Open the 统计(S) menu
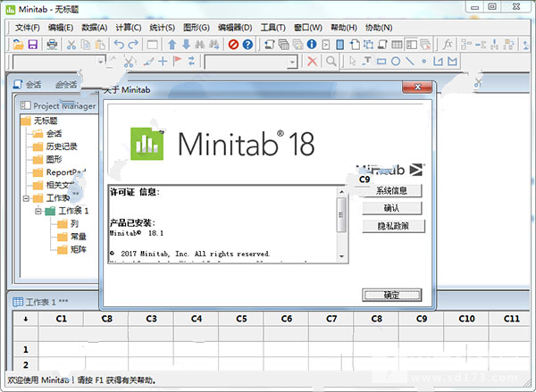The image size is (536, 392). click(163, 28)
